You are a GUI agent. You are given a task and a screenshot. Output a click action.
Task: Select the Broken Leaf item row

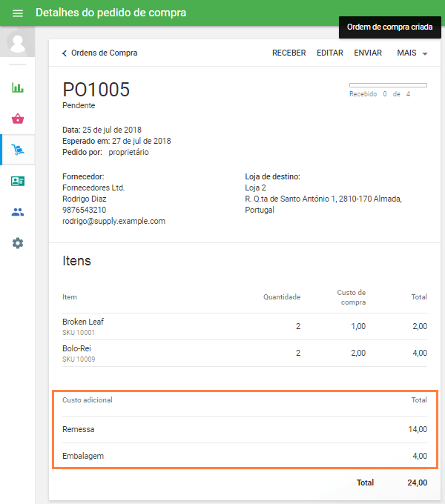[245, 327]
